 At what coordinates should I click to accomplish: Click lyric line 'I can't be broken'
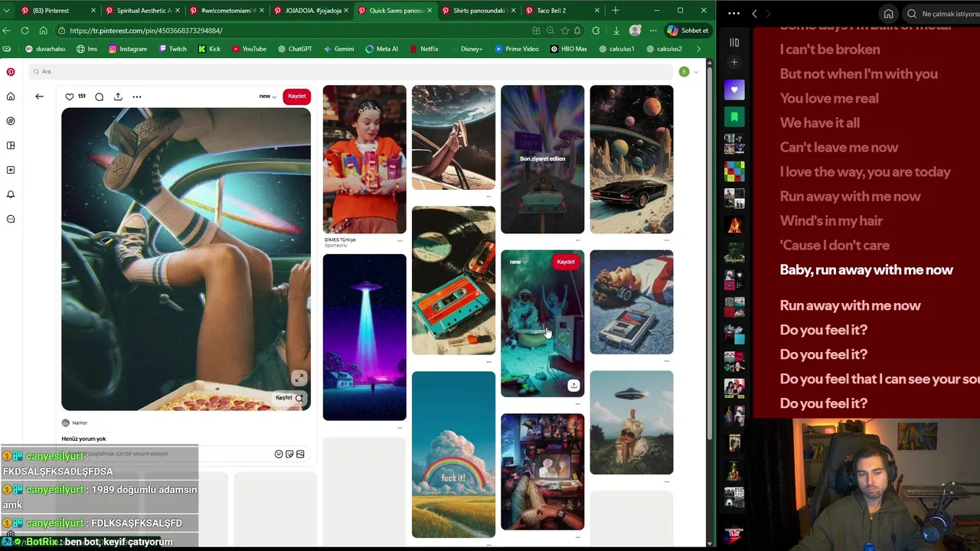click(x=829, y=50)
